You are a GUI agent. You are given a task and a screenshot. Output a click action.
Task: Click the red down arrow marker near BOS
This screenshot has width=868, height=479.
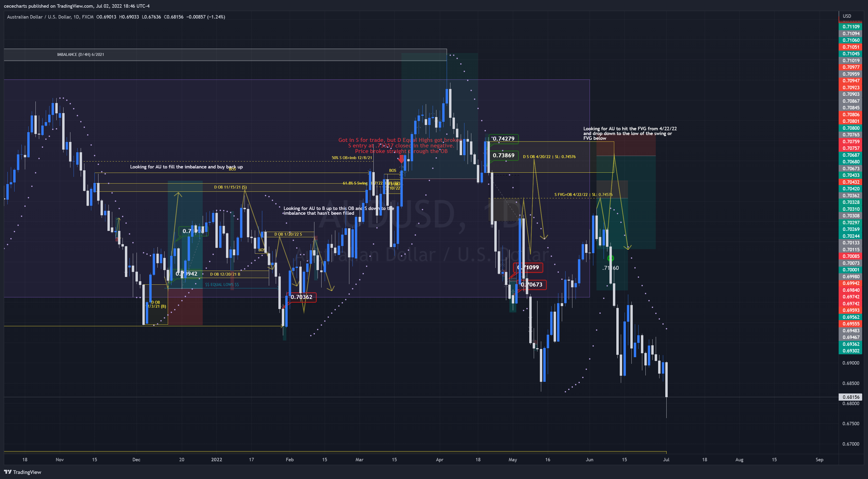pyautogui.click(x=401, y=159)
